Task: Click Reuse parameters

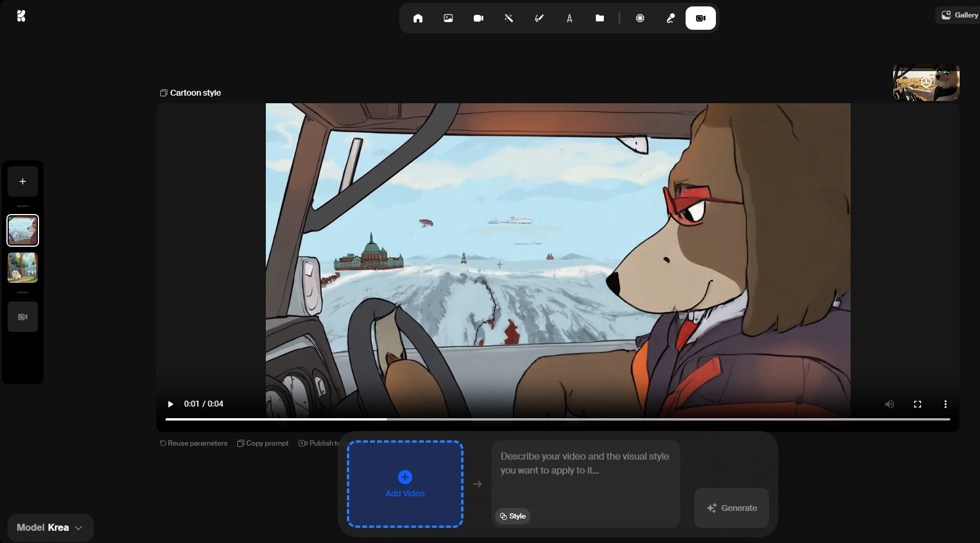Action: click(x=194, y=443)
